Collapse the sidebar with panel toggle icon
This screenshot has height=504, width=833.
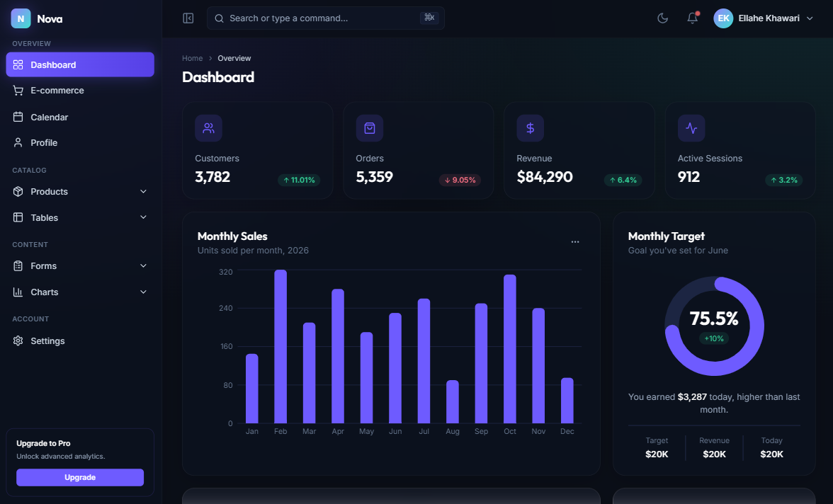point(188,18)
